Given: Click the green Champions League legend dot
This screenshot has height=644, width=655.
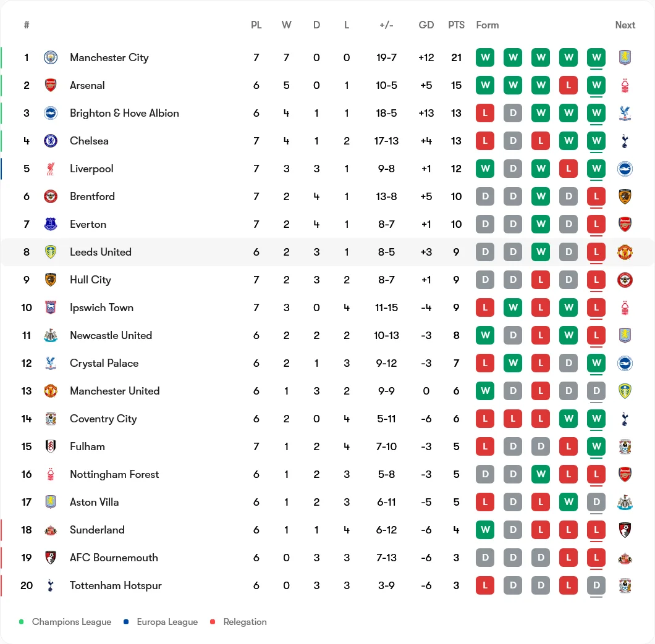Looking at the screenshot, I should [x=21, y=622].
